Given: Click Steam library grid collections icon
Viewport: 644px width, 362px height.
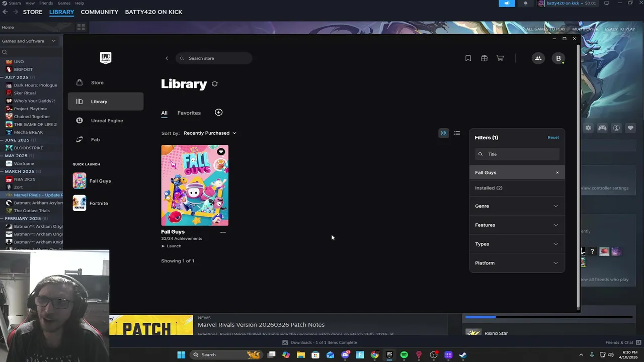Looking at the screenshot, I should click(x=81, y=27).
